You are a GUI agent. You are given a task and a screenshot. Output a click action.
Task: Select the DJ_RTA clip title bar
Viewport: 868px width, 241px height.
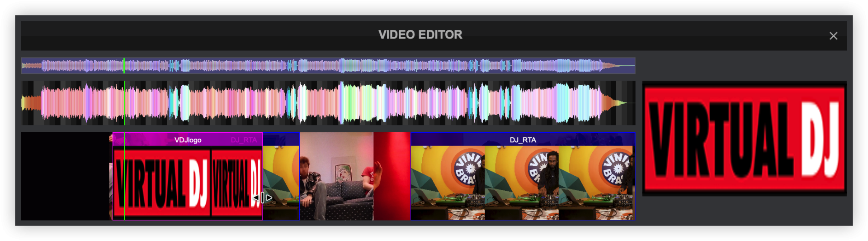[523, 140]
